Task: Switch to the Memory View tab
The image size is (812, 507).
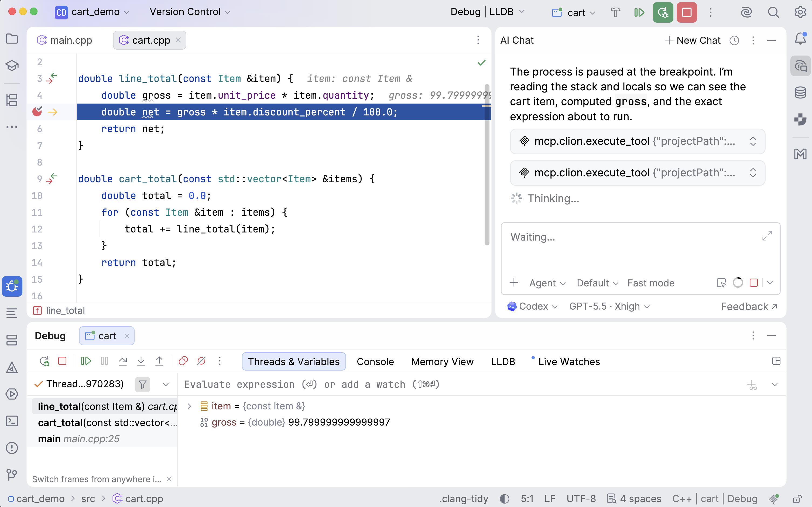Action: click(x=442, y=361)
